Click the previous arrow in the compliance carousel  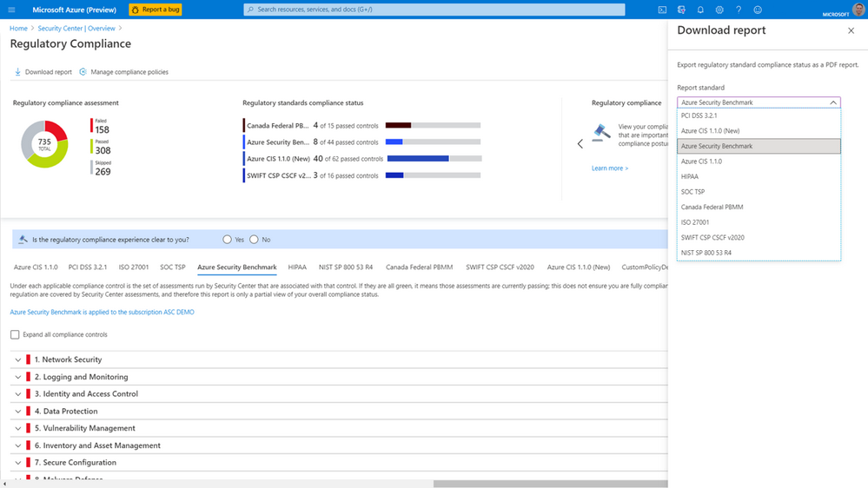[x=580, y=144]
